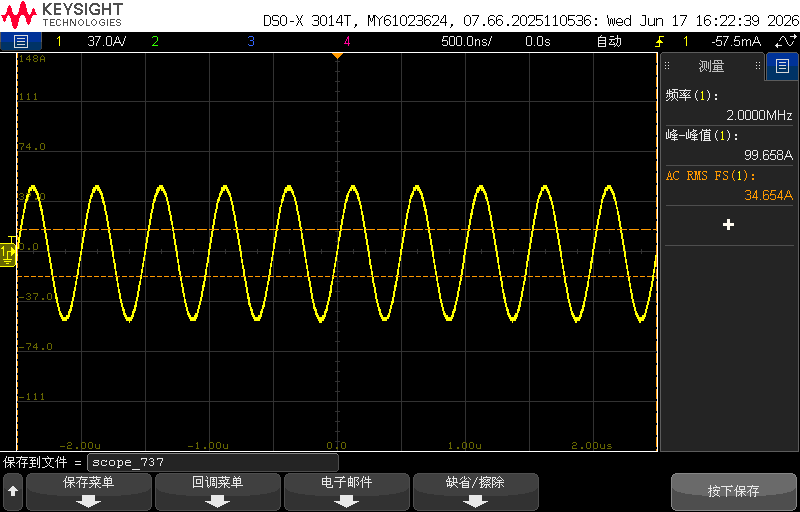The width and height of the screenshot is (800, 512).
Task: Open the 电子邮件 softkey dropdown
Action: 346,492
